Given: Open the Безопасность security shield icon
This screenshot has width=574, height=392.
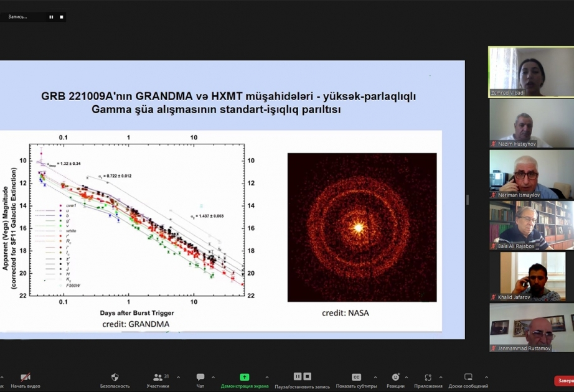Looking at the screenshot, I should pos(115,377).
